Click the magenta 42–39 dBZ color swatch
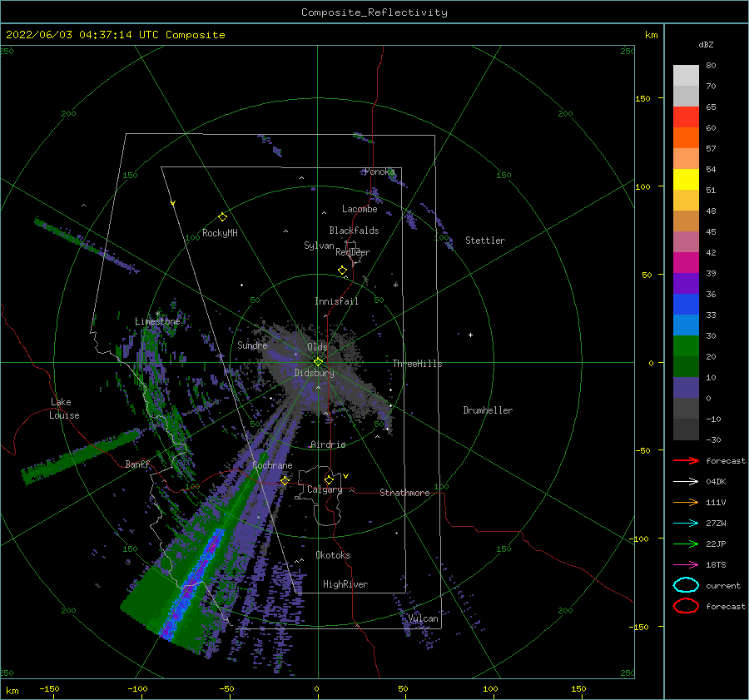This screenshot has height=700, width=749. [x=686, y=263]
